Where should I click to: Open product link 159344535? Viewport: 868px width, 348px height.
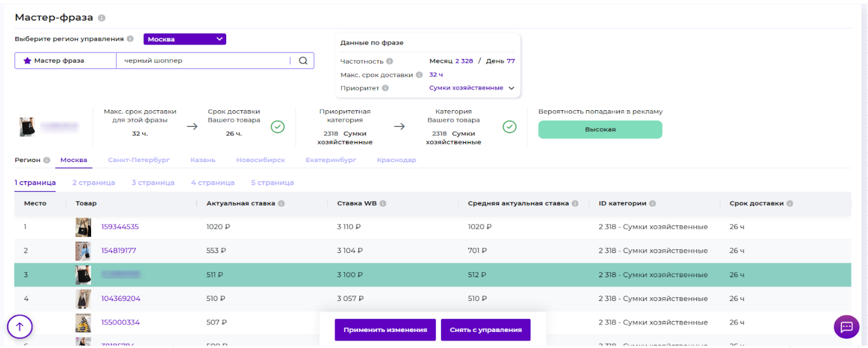click(x=120, y=227)
